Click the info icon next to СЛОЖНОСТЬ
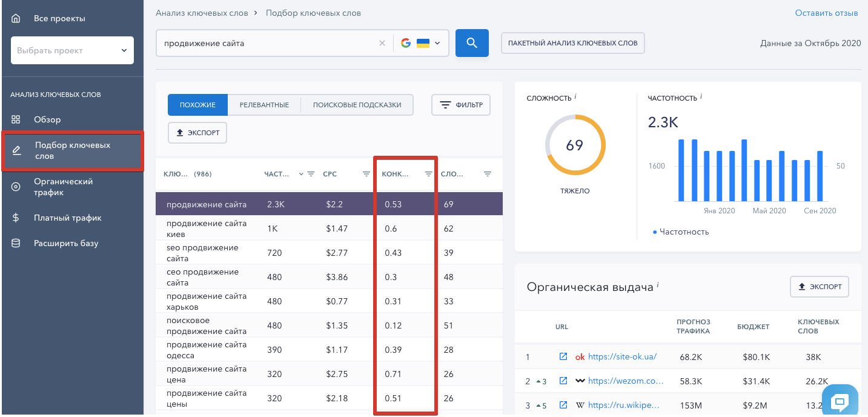 click(x=575, y=96)
